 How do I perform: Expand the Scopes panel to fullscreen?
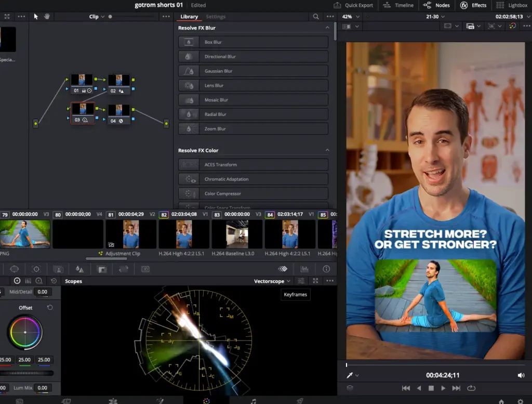(x=315, y=281)
